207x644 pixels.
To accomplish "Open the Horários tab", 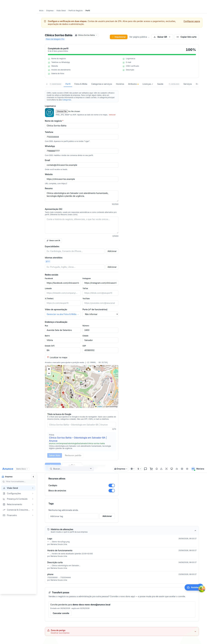I will [x=120, y=84].
